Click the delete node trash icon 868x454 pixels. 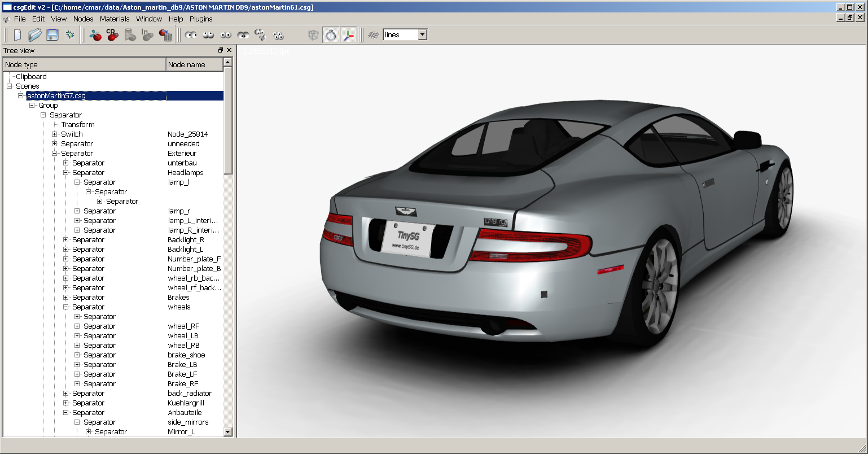coord(165,35)
